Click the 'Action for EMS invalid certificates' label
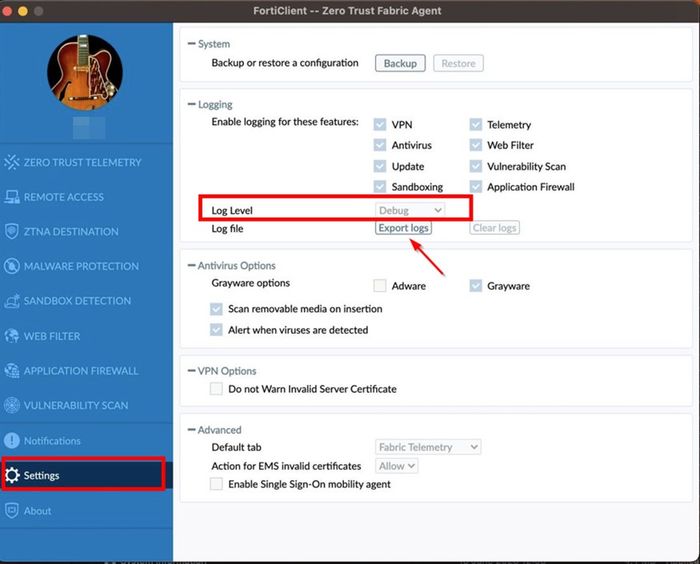 [286, 466]
